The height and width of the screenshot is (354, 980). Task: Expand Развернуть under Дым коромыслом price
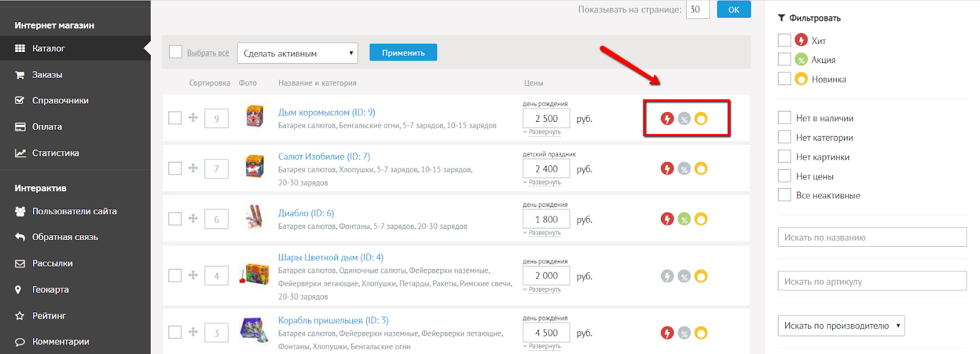[x=543, y=132]
